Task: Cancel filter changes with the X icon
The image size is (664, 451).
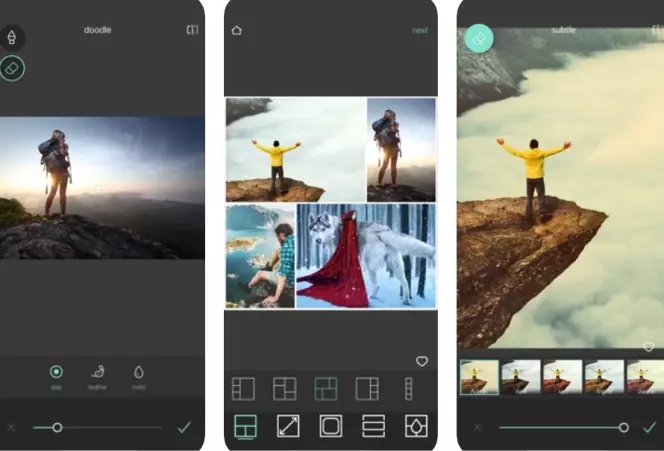Action: tap(477, 428)
